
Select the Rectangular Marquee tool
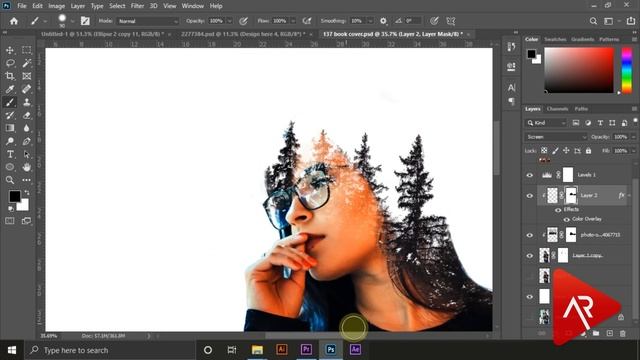[x=27, y=50]
